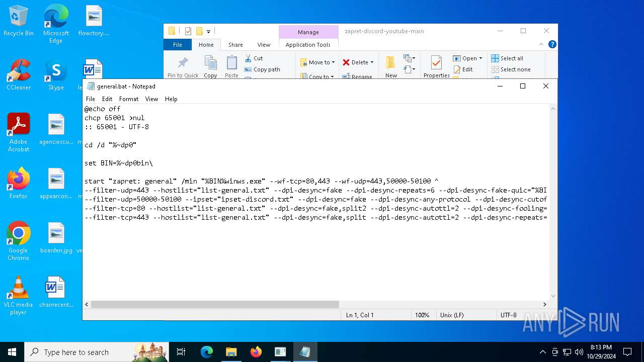Select the flowstory desktop image file

[94, 21]
